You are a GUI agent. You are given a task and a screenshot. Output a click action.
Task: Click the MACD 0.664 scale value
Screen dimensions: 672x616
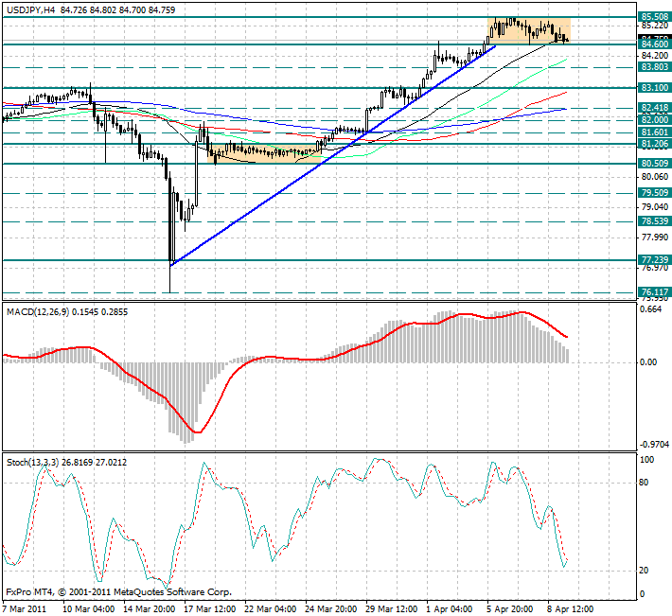(650, 308)
